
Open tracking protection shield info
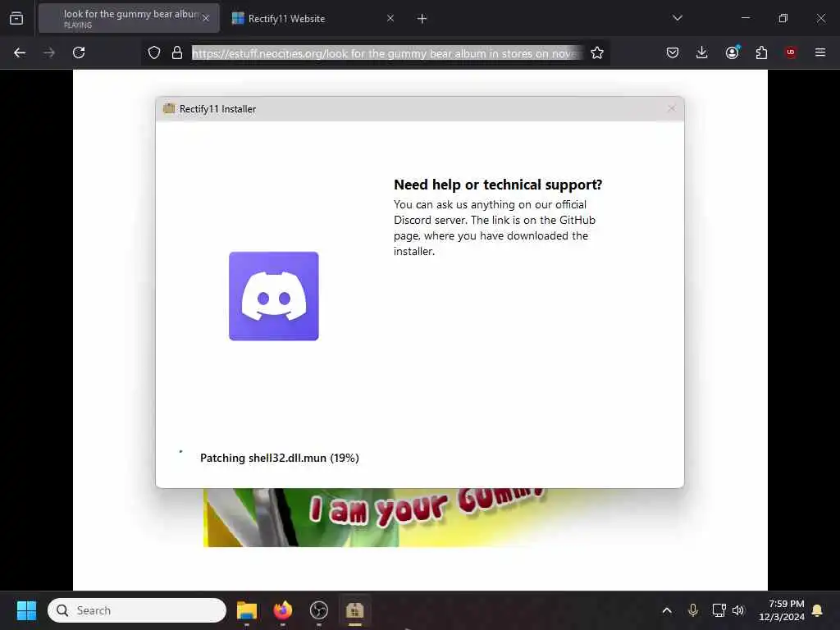pyautogui.click(x=154, y=52)
